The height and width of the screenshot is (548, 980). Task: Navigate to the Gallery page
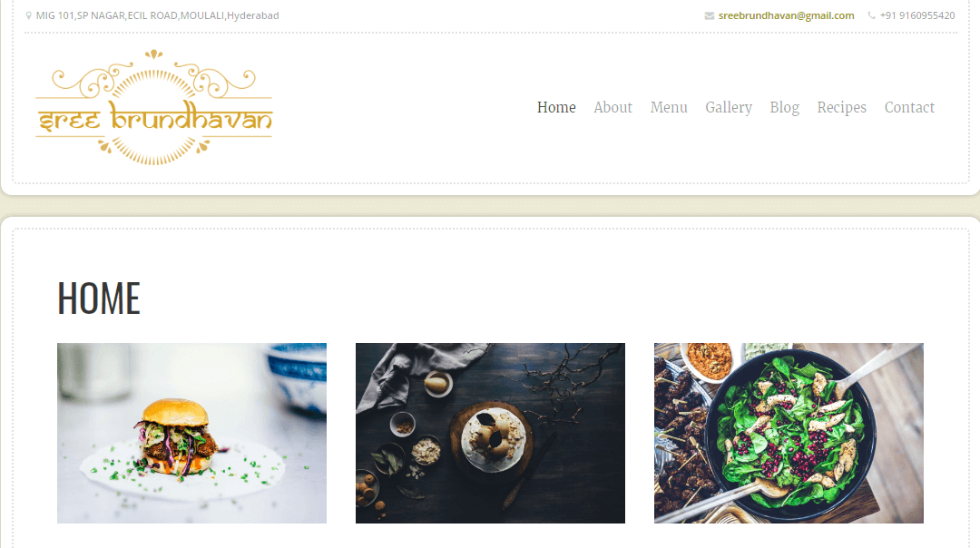click(729, 107)
